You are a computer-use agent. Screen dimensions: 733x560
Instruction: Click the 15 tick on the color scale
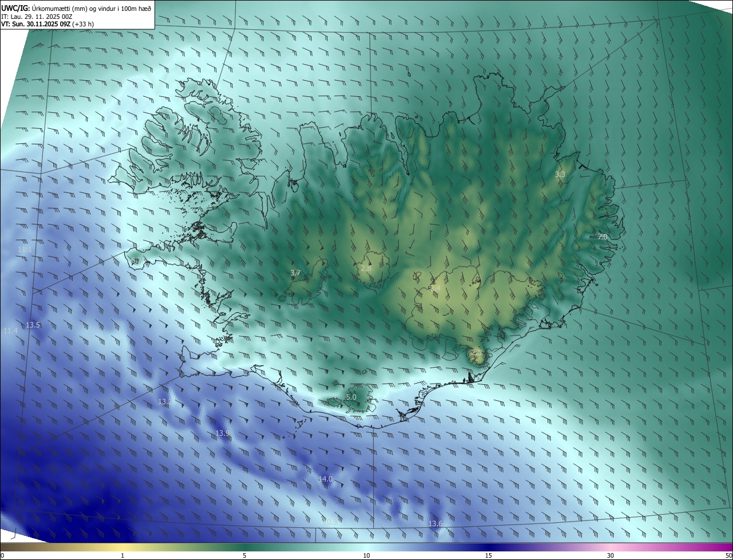coord(488,555)
